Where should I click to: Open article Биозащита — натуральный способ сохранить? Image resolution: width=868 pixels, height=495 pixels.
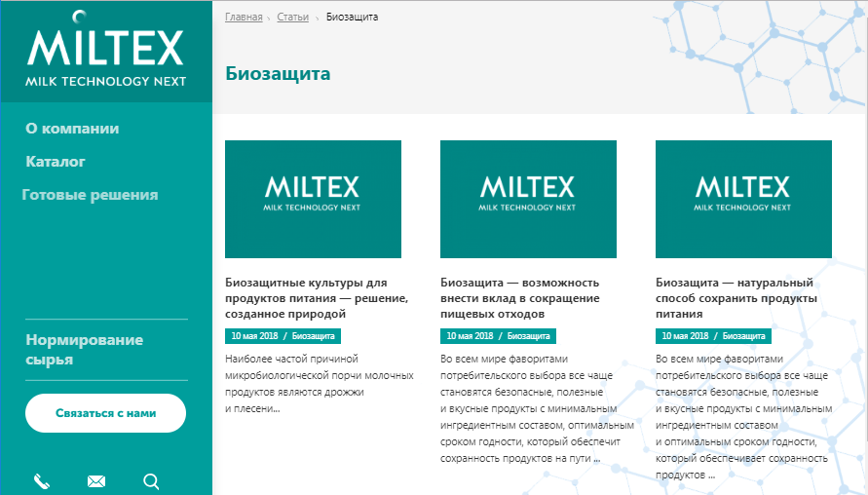pos(736,298)
